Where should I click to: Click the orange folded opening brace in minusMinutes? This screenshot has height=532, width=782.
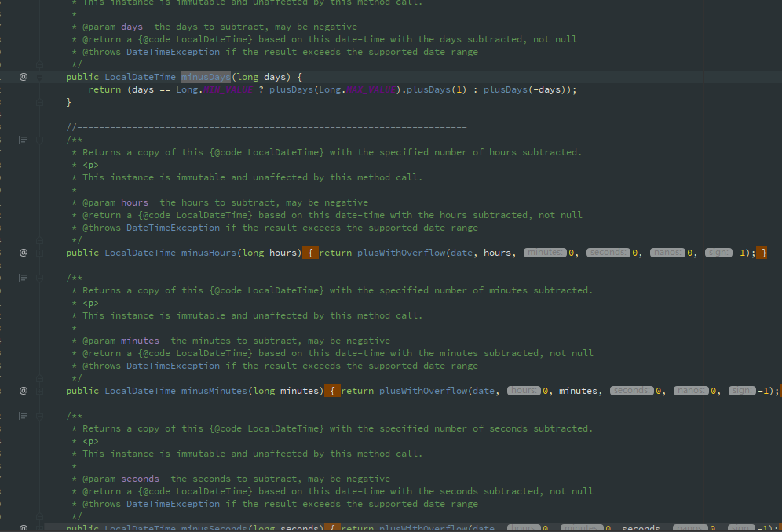point(332,391)
